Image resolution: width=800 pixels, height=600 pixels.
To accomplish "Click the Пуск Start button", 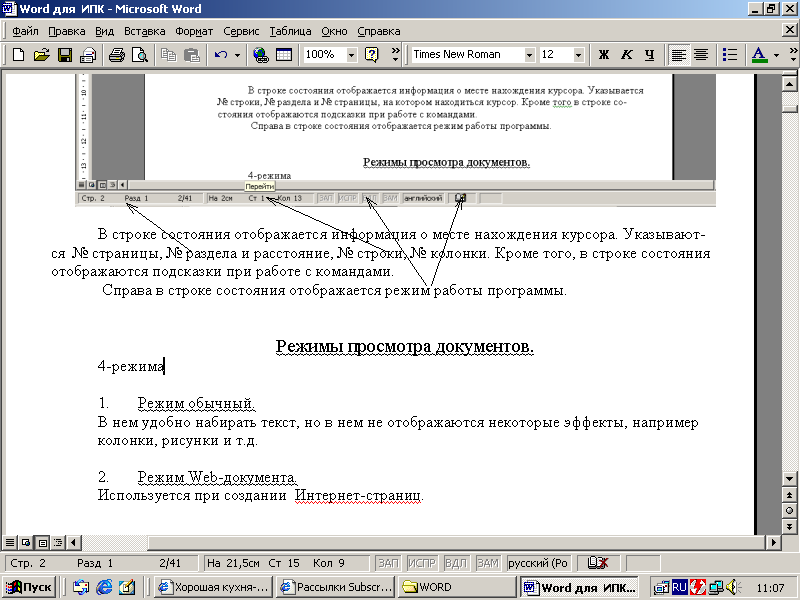I will (29, 587).
